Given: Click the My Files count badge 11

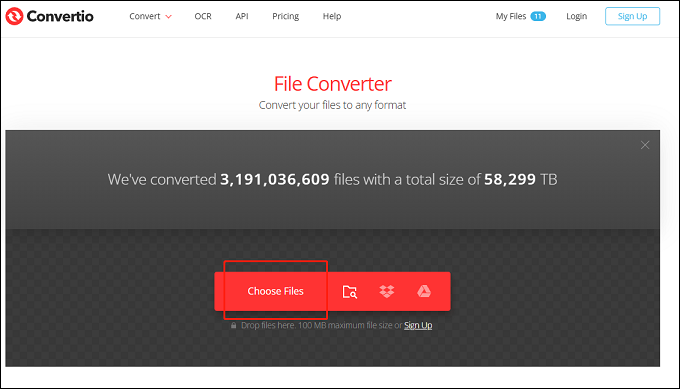Looking at the screenshot, I should click(x=538, y=16).
